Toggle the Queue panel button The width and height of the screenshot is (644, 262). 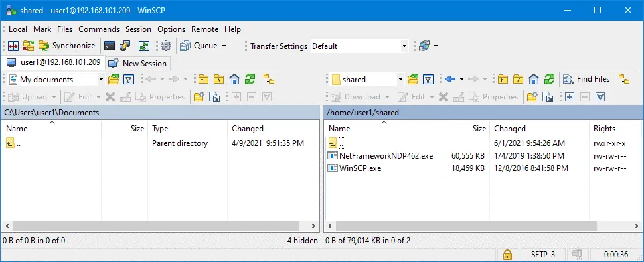tap(200, 46)
